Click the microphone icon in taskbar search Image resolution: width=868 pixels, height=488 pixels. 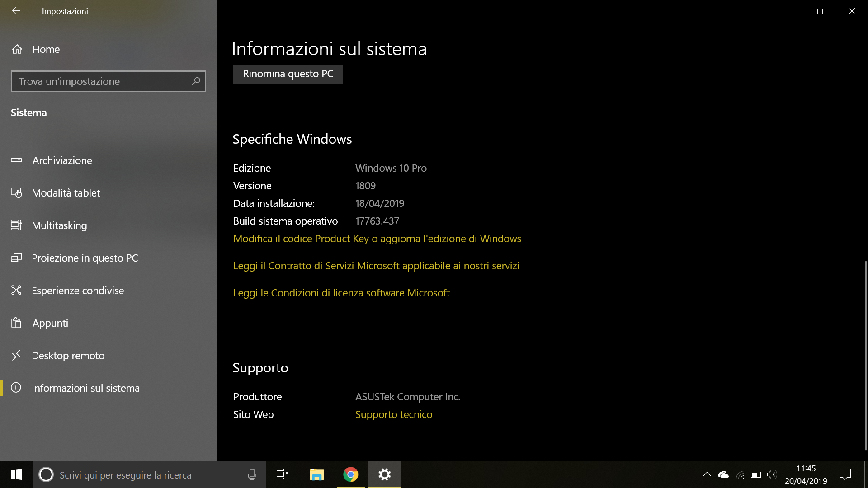tap(252, 474)
